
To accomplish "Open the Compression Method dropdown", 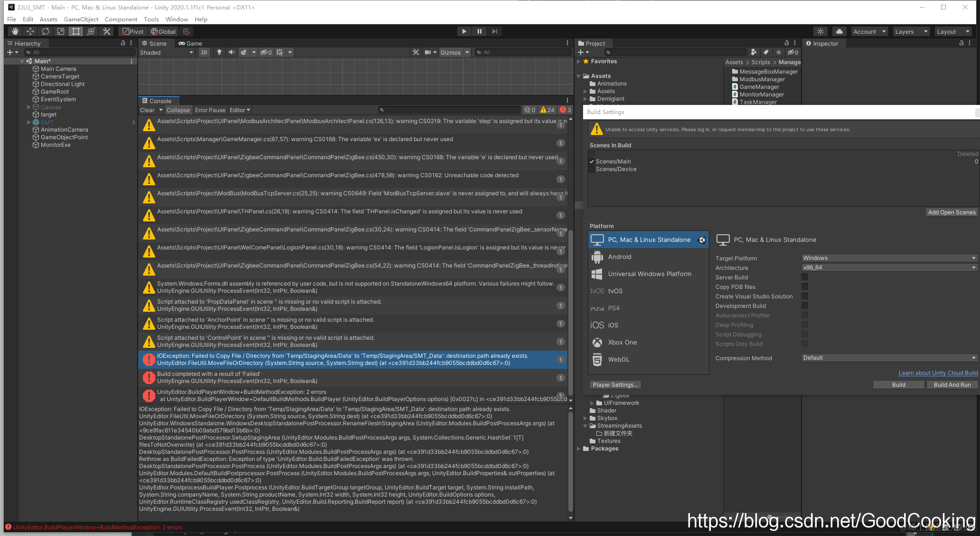I will tap(889, 357).
